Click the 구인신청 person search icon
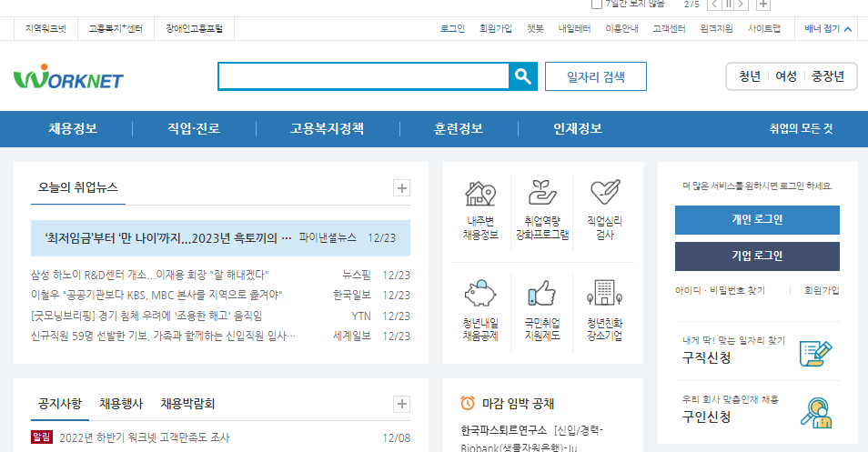Screen dimensions: 868x452 [815, 413]
